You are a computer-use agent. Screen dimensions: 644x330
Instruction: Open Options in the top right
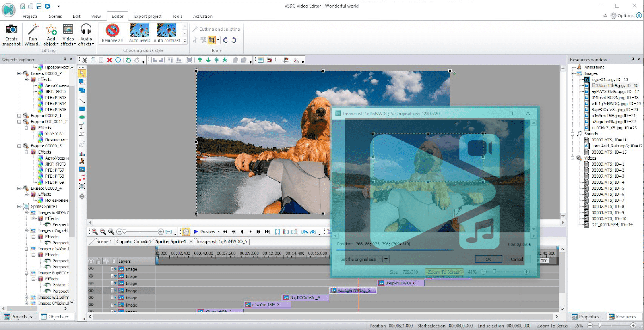click(622, 15)
